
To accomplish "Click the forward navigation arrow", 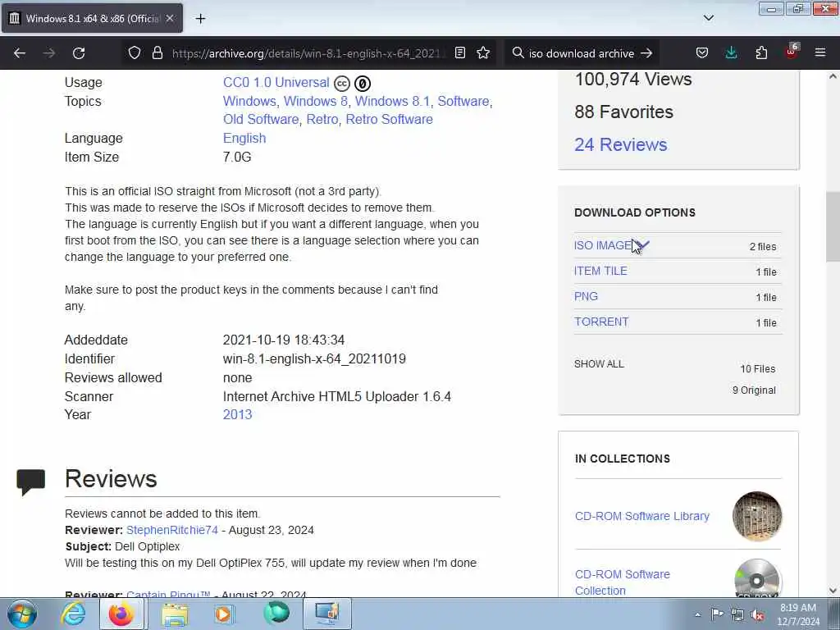I will point(48,53).
